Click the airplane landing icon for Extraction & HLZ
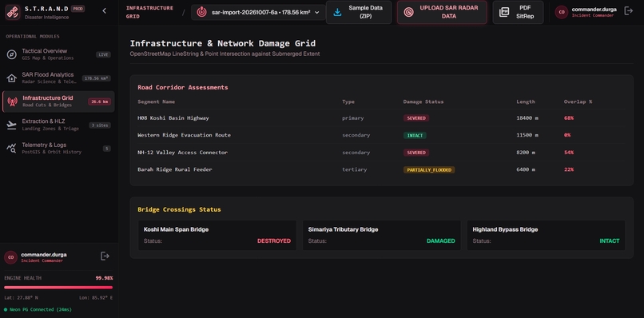 12,125
